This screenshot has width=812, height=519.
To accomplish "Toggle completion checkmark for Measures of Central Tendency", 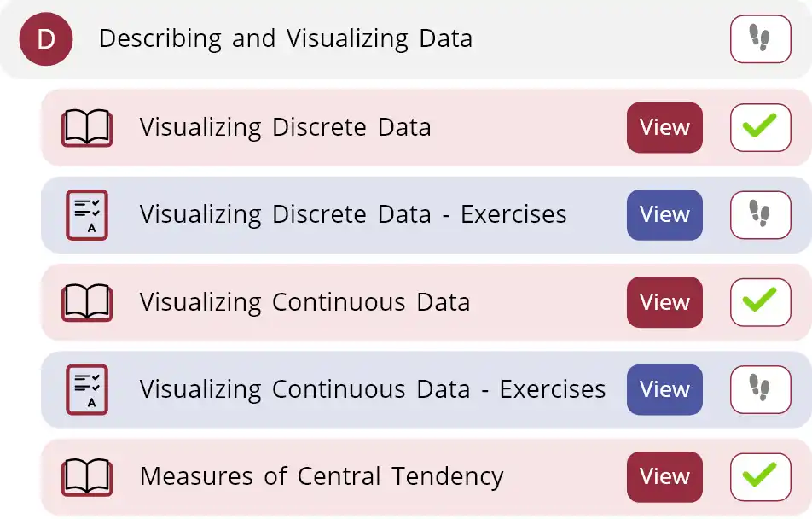I will click(x=759, y=477).
